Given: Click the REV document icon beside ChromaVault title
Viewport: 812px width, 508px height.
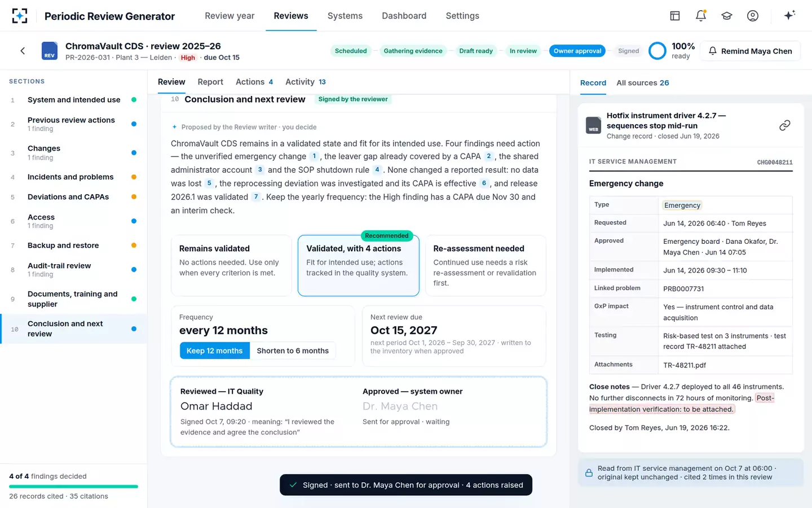Looking at the screenshot, I should 50,51.
